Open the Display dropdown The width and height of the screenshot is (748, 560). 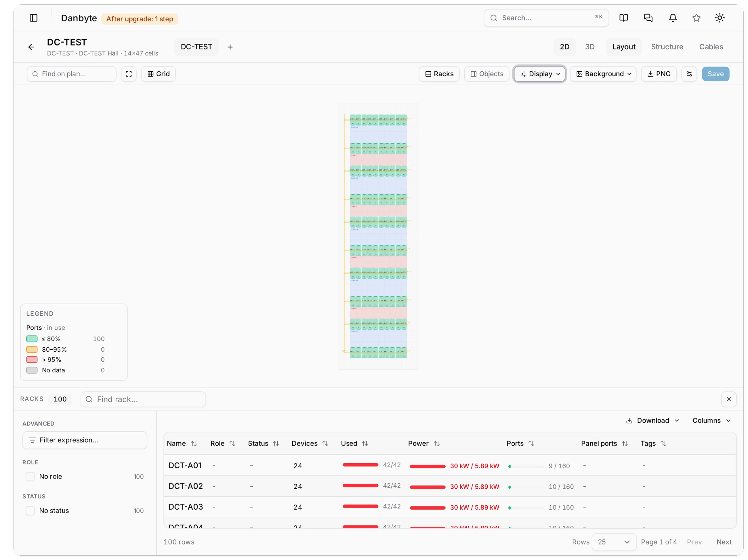click(539, 74)
